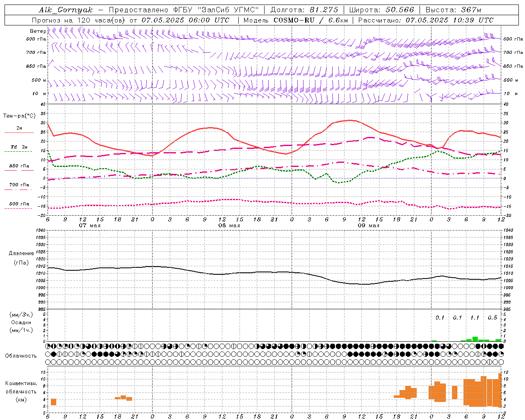The image size is (525, 420).
Task: Click the solid red 2м legend line
Action: coord(19,133)
